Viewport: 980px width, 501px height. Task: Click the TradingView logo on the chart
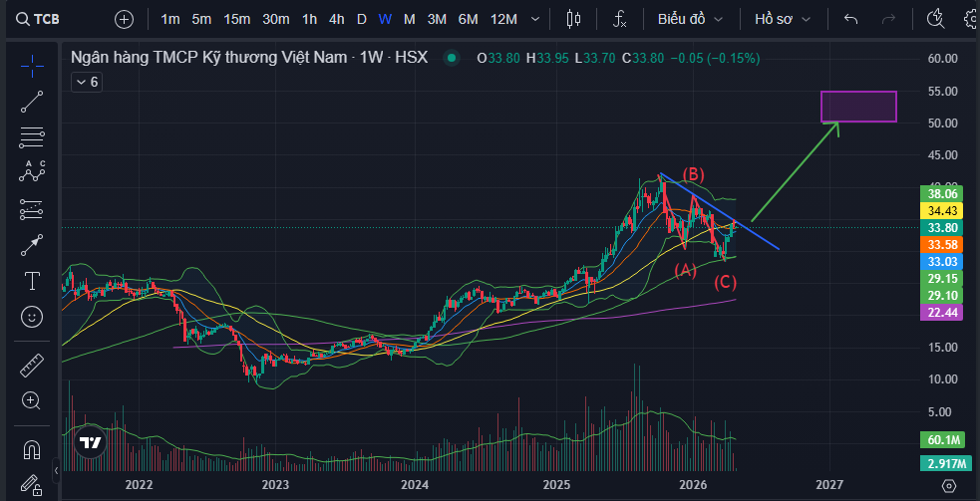click(91, 443)
